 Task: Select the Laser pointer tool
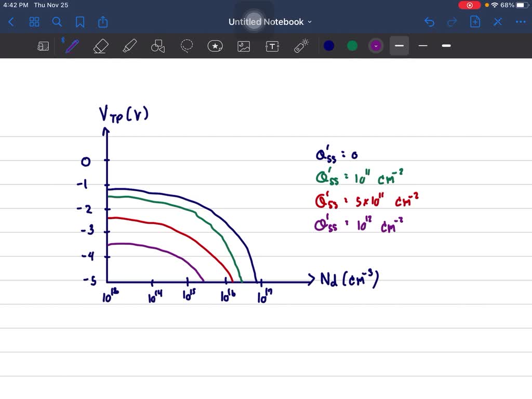tap(300, 46)
